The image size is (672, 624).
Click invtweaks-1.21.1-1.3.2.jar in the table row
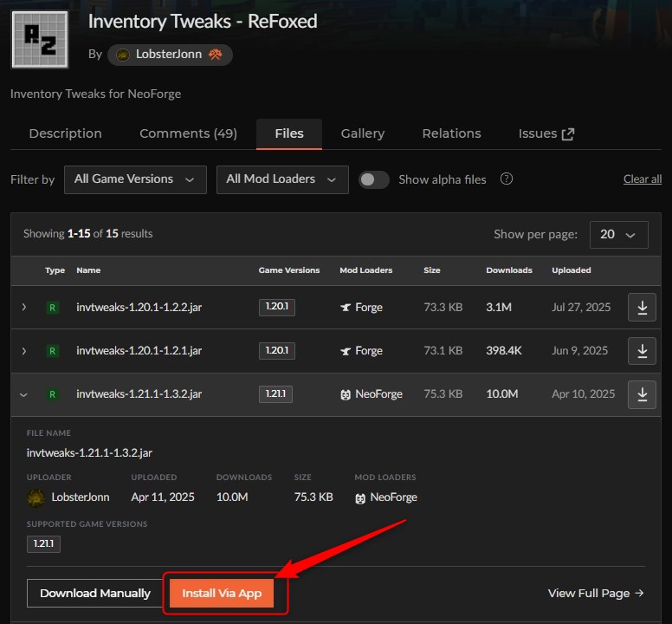pos(139,394)
